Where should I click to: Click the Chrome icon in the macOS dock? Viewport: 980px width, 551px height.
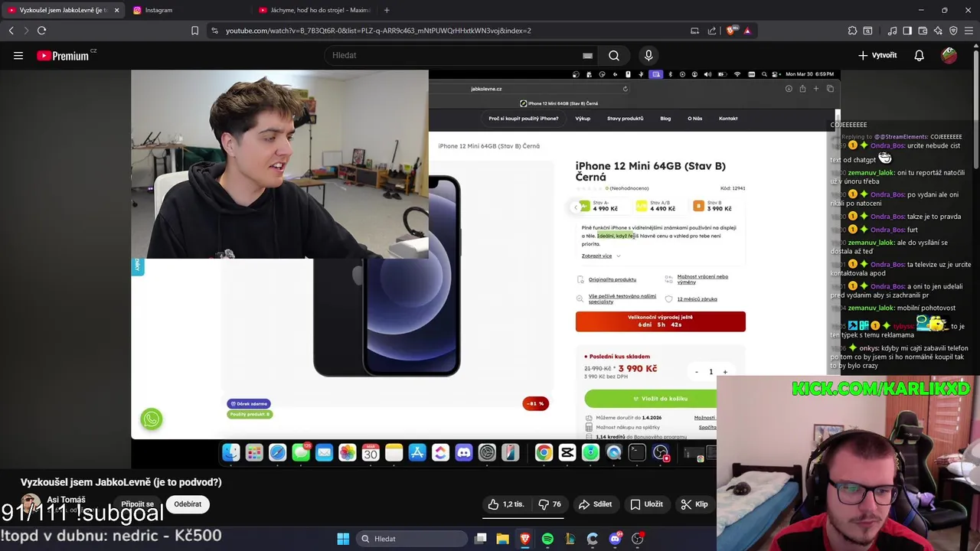[543, 453]
